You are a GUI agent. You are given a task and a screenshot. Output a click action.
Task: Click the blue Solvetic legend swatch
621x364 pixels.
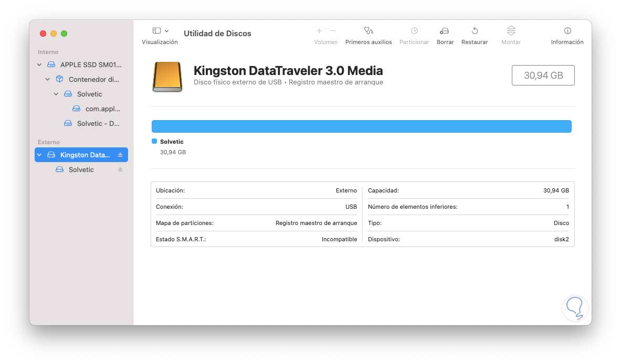[154, 141]
